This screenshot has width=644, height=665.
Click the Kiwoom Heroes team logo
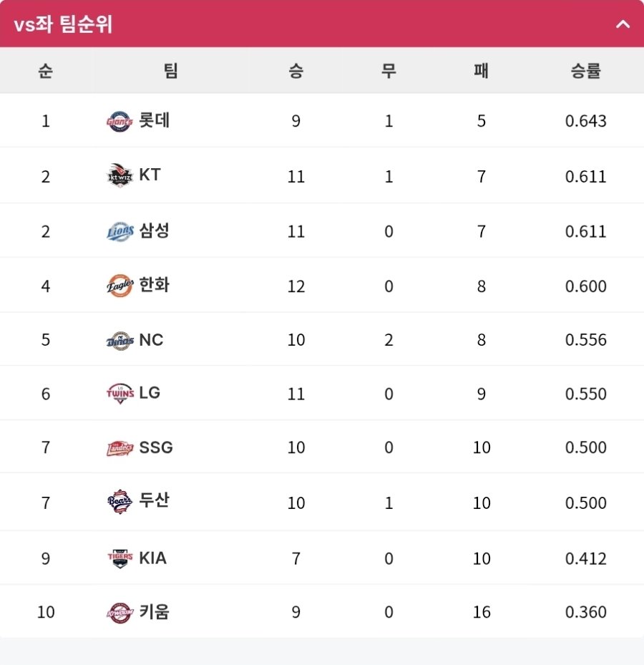click(x=120, y=613)
